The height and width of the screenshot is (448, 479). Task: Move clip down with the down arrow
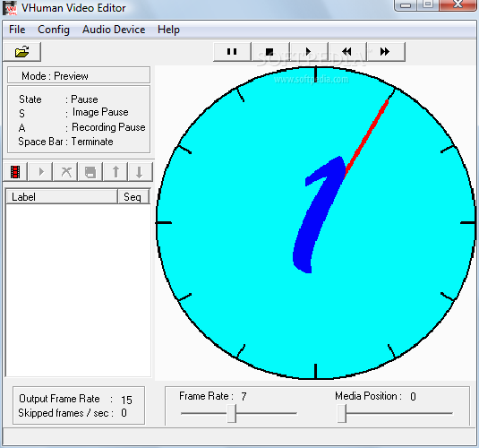click(140, 172)
